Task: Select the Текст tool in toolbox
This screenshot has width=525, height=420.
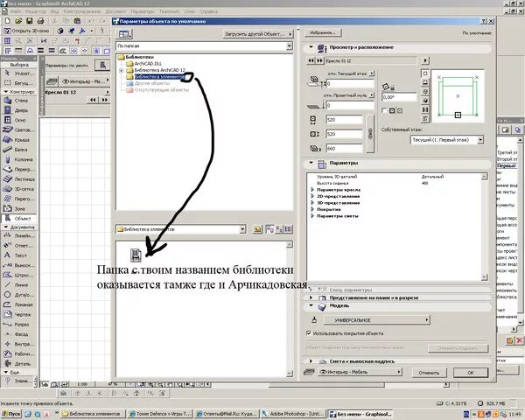Action: coord(19,255)
